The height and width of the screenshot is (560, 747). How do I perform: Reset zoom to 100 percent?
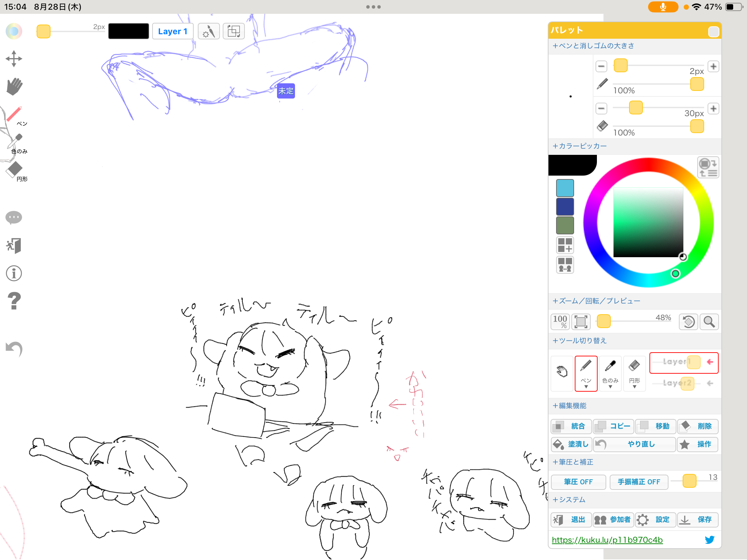[560, 322]
